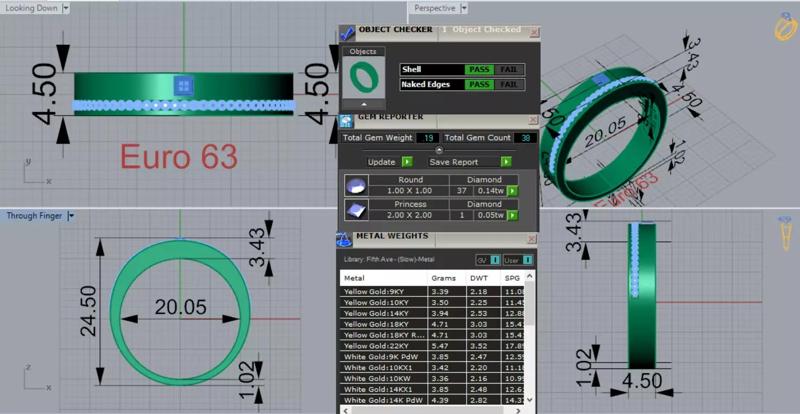800x414 pixels.
Task: Click the green arrow next to Update
Action: tap(407, 162)
